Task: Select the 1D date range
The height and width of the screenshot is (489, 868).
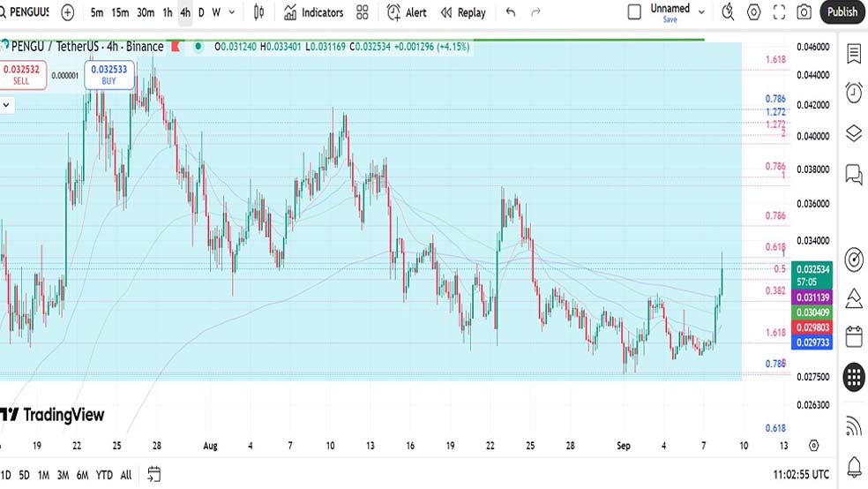Action: point(5,475)
